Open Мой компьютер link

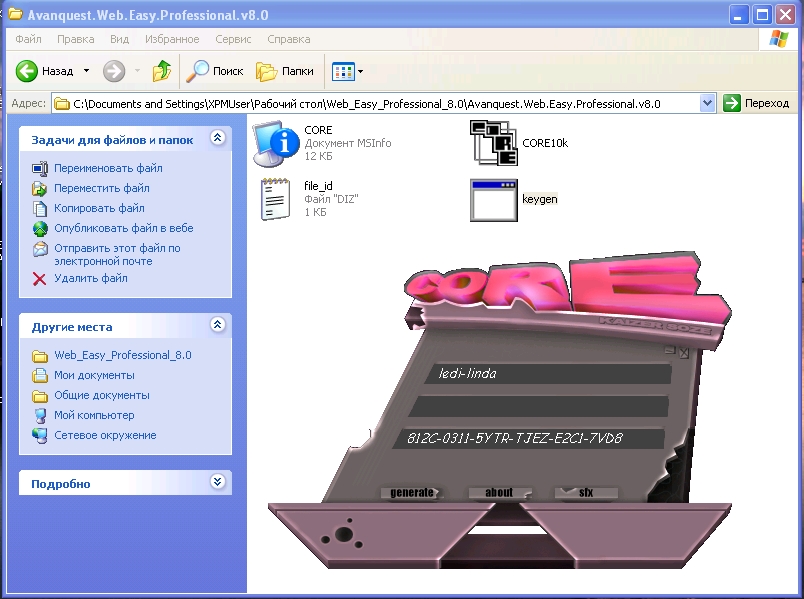click(x=94, y=415)
